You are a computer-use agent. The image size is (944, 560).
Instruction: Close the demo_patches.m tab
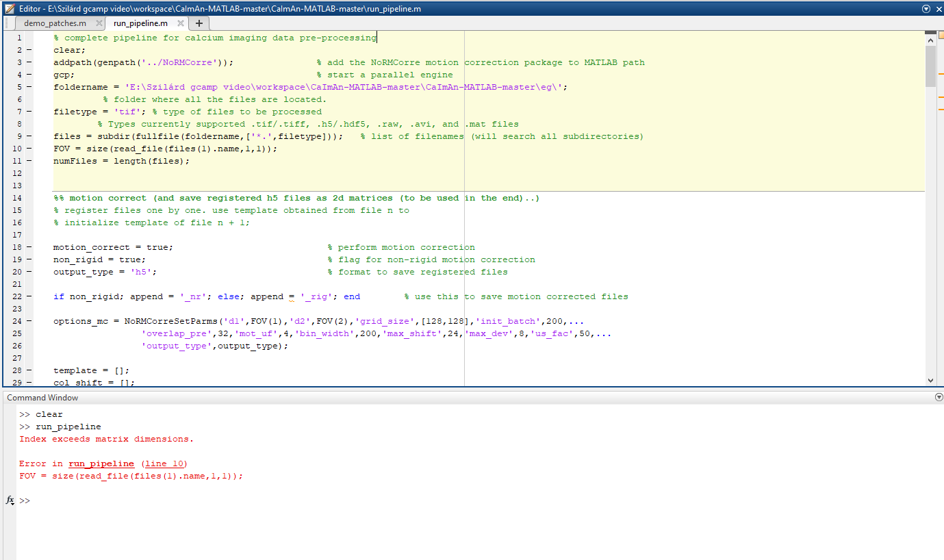[x=99, y=23]
